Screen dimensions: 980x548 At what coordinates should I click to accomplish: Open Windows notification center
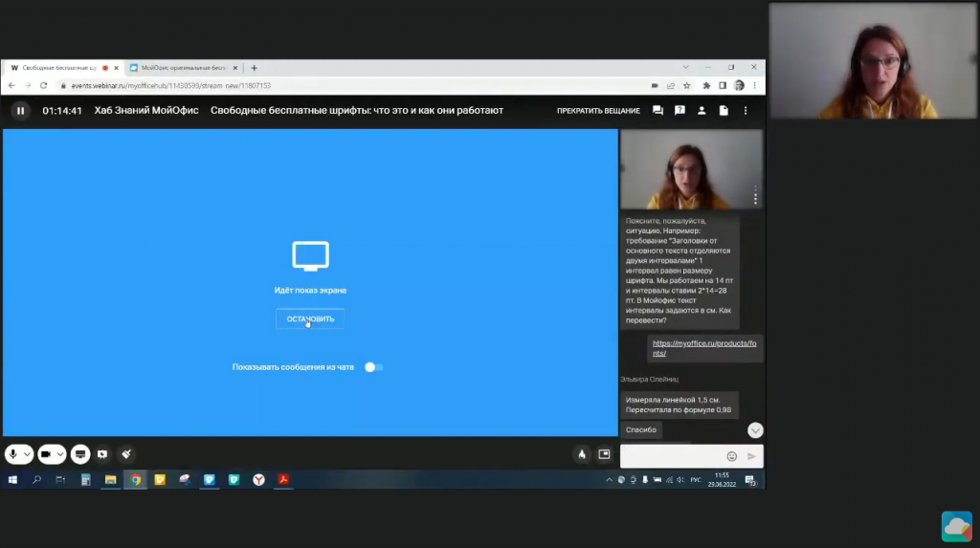(750, 480)
